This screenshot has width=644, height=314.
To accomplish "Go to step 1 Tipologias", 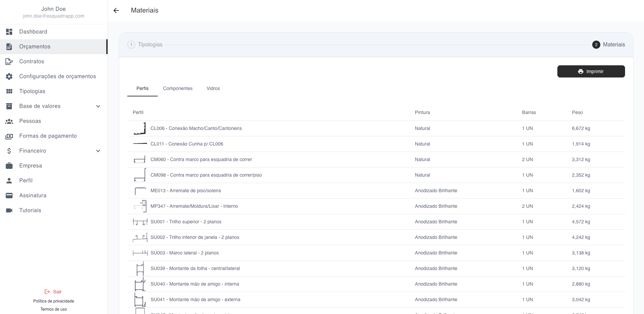I will 145,45.
